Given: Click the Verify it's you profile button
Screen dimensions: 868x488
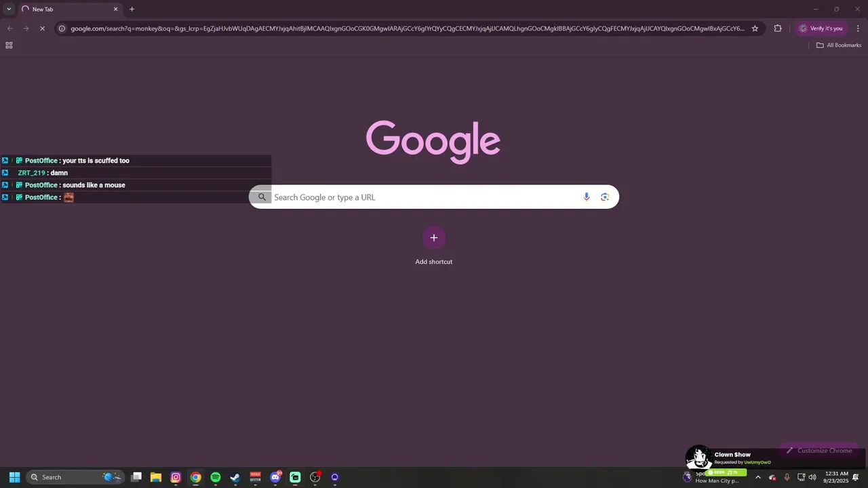Looking at the screenshot, I should 821,28.
